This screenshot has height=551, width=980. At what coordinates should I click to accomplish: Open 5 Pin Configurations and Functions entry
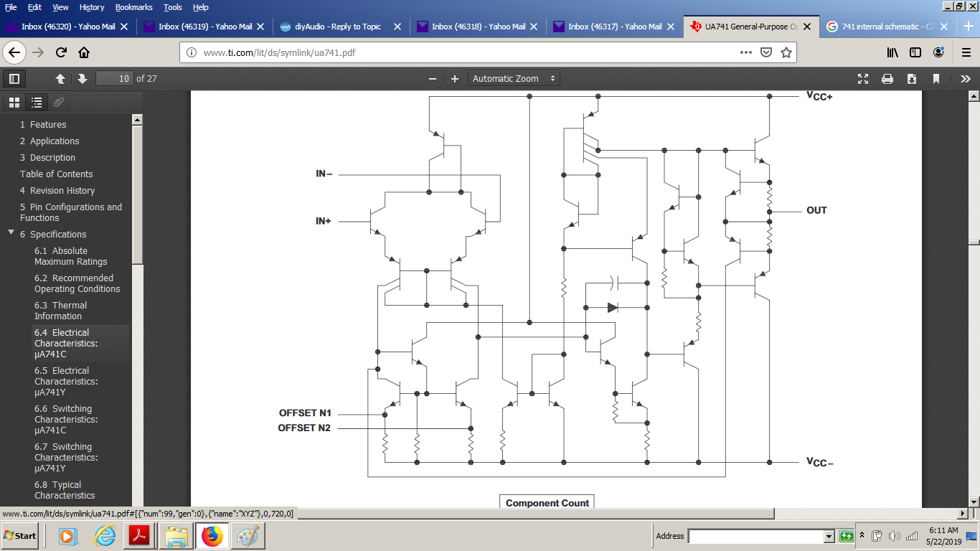click(71, 212)
